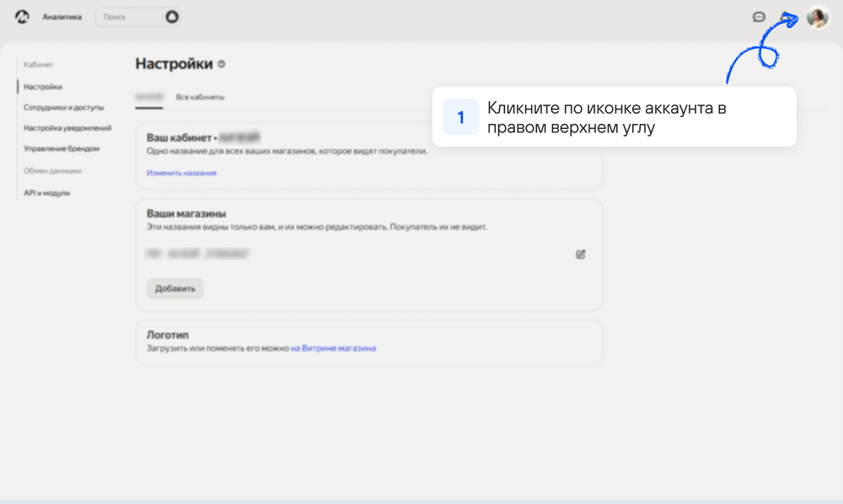Click the Кабинет sidebar section label
The width and height of the screenshot is (843, 504).
point(38,65)
